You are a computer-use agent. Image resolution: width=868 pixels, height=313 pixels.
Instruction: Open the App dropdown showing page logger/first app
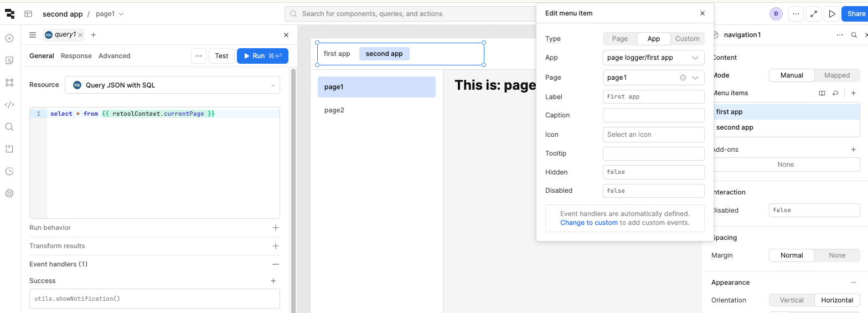point(653,58)
